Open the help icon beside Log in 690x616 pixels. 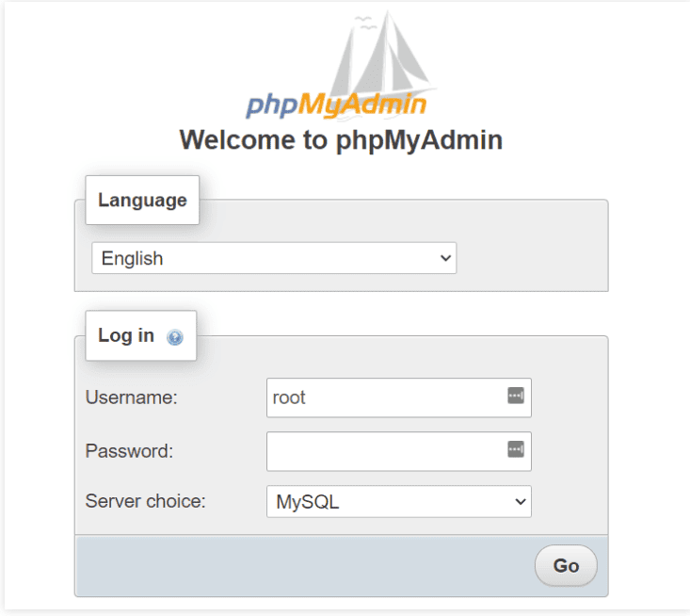point(175,337)
